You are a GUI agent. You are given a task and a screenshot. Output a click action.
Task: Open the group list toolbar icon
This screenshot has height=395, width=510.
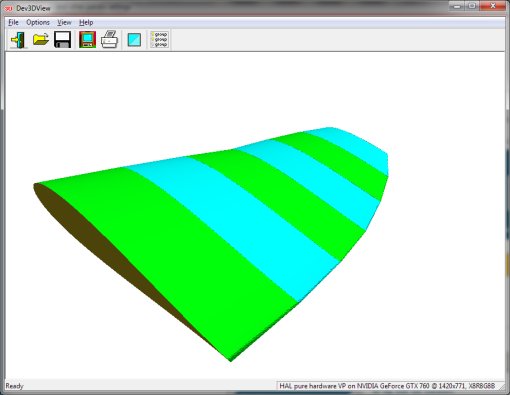(x=159, y=40)
